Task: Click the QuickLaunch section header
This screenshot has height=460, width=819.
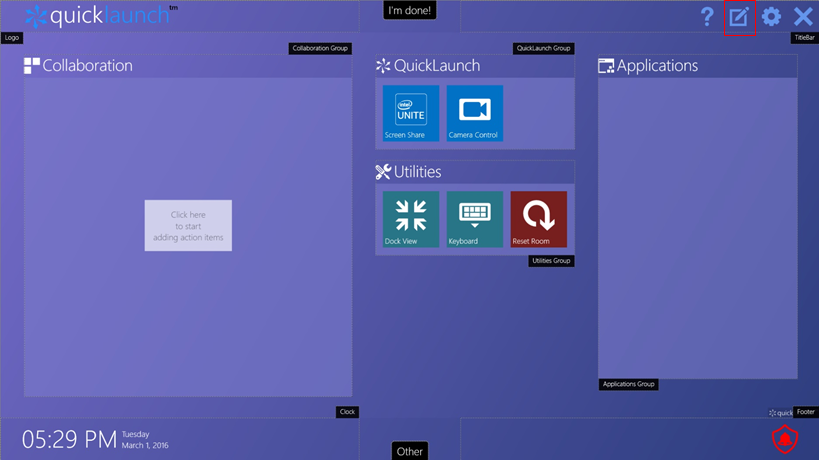Action: point(428,66)
